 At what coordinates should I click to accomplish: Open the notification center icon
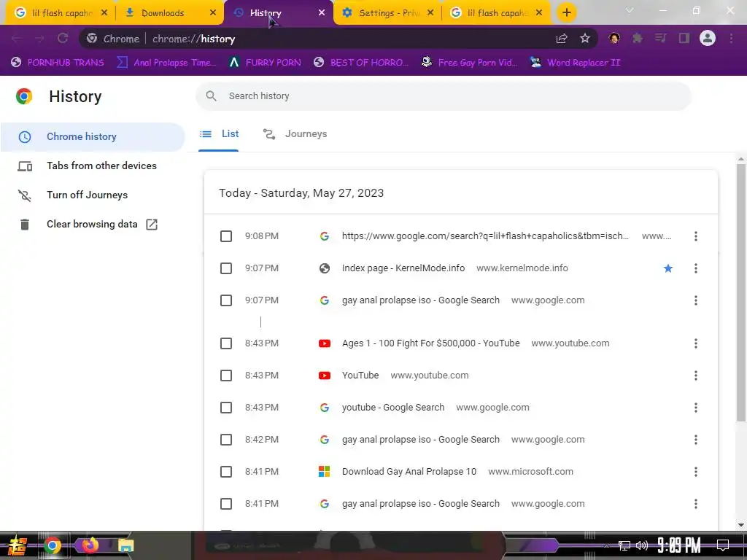723,545
